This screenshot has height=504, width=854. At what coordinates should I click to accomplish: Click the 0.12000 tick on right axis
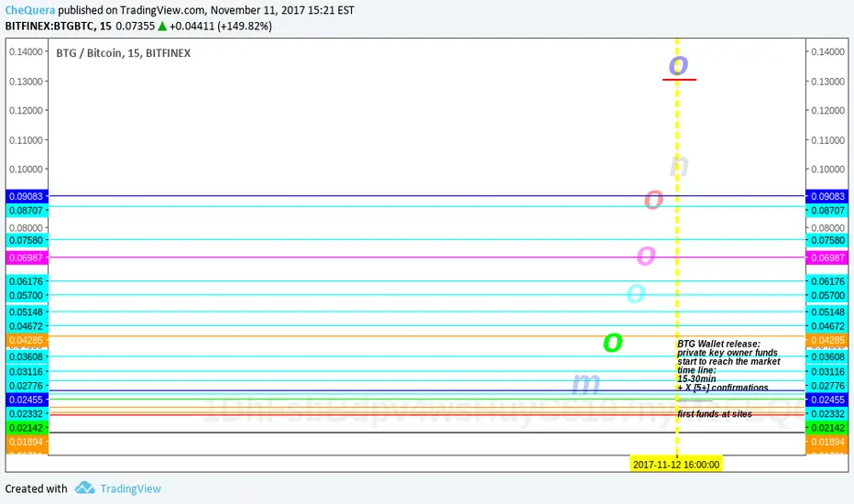[827, 110]
